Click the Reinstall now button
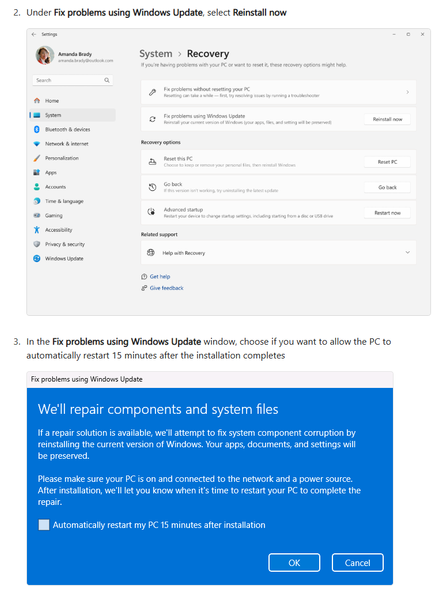The height and width of the screenshot is (600, 447). [387, 119]
